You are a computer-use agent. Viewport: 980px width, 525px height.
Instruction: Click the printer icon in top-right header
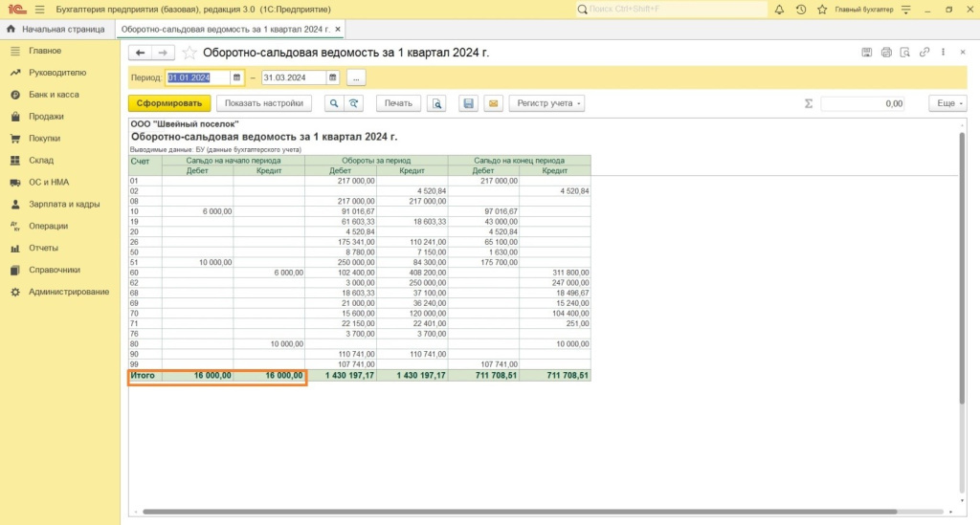[886, 53]
